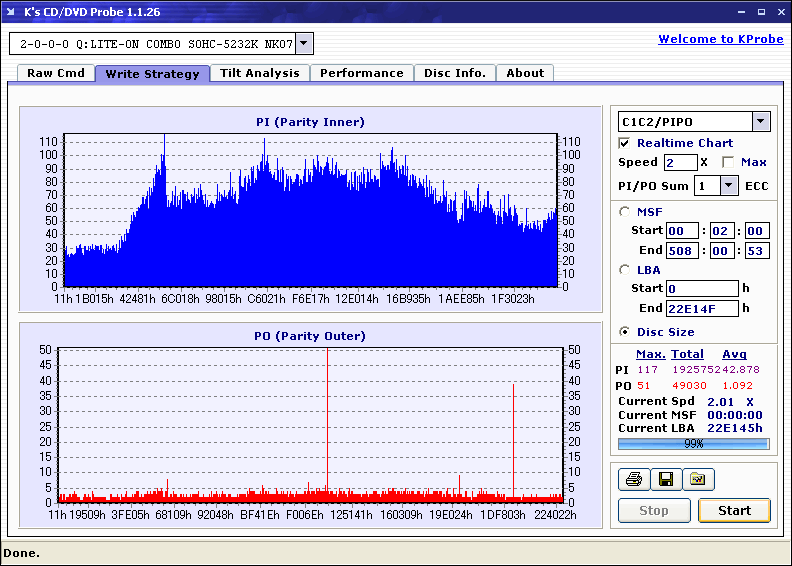Enable the Realtime Chart checkbox
Viewport: 792px width, 566px height.
[x=625, y=143]
